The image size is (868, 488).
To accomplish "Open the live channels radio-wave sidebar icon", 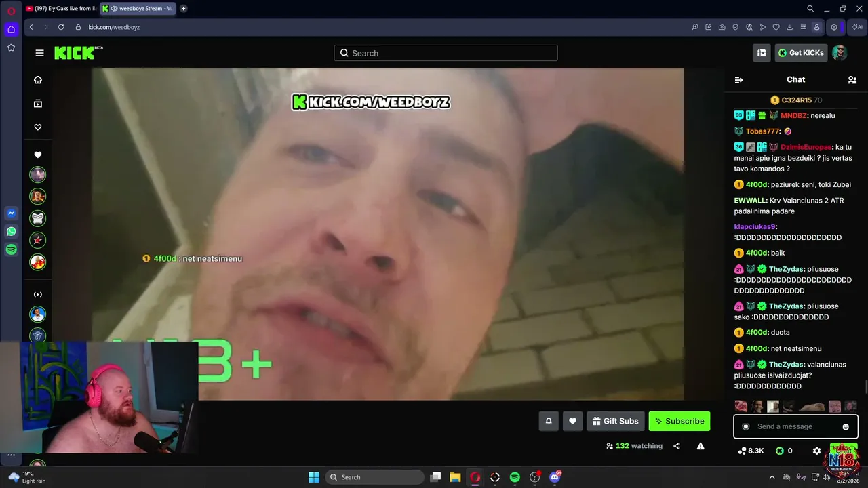I will tap(38, 294).
